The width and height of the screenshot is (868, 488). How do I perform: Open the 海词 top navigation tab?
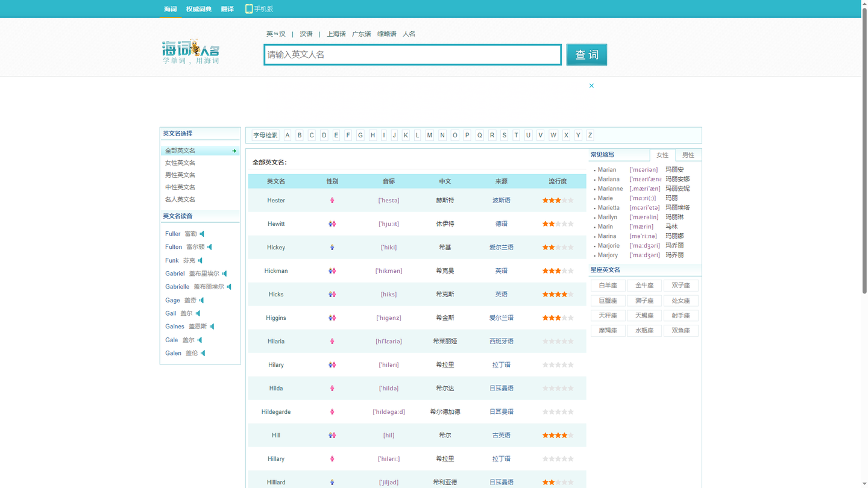click(171, 9)
